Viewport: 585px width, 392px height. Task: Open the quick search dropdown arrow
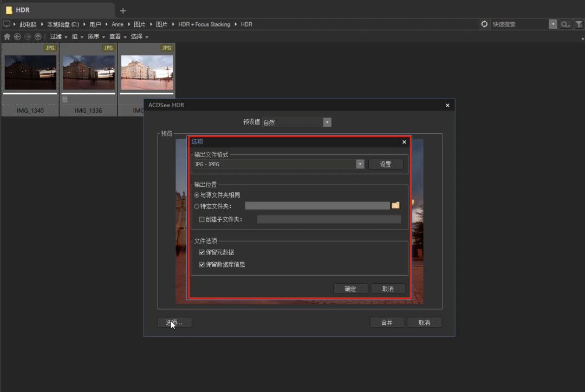(553, 24)
